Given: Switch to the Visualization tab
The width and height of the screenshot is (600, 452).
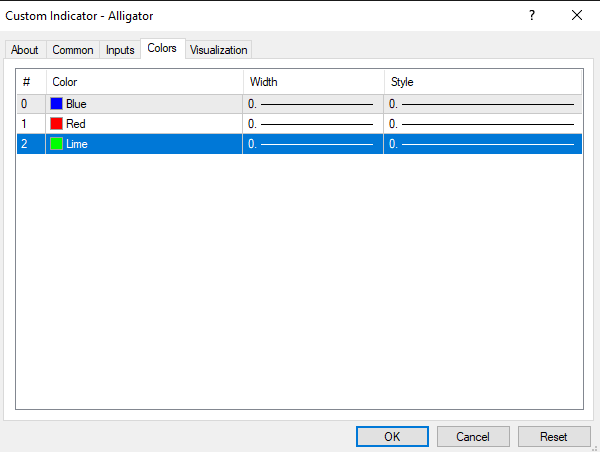Looking at the screenshot, I should pyautogui.click(x=218, y=50).
